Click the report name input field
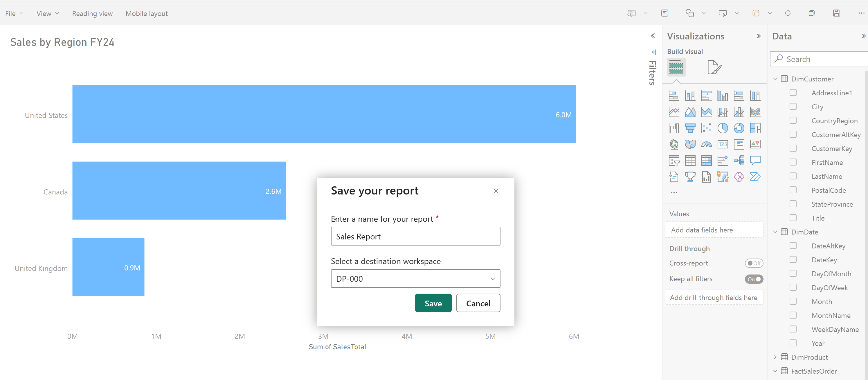 click(x=415, y=237)
